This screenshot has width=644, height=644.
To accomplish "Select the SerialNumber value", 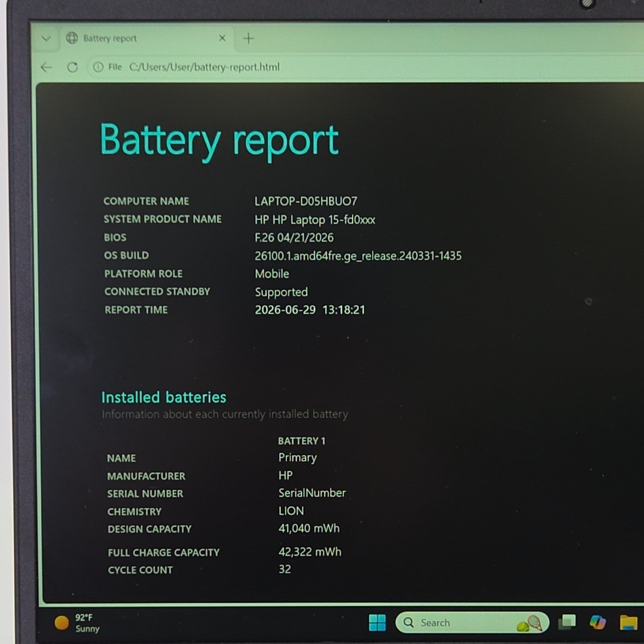I will point(312,493).
